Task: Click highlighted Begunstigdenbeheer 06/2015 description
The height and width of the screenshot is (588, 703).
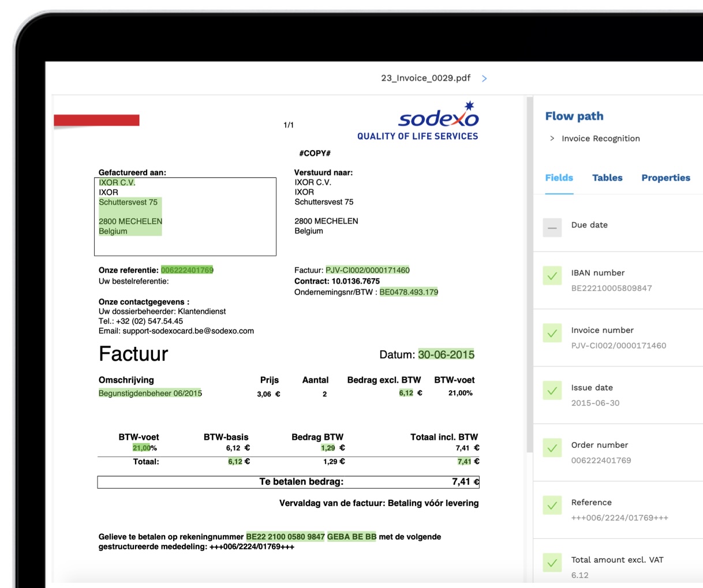Action: [150, 393]
